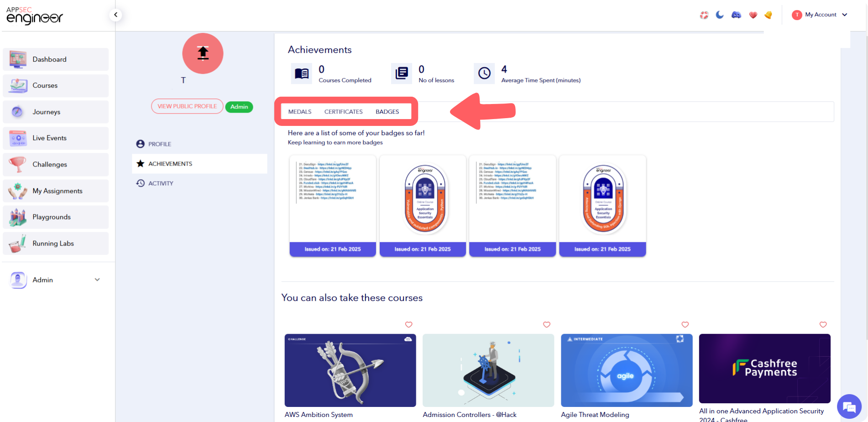Click View Public Profile button
868x422 pixels.
[187, 106]
